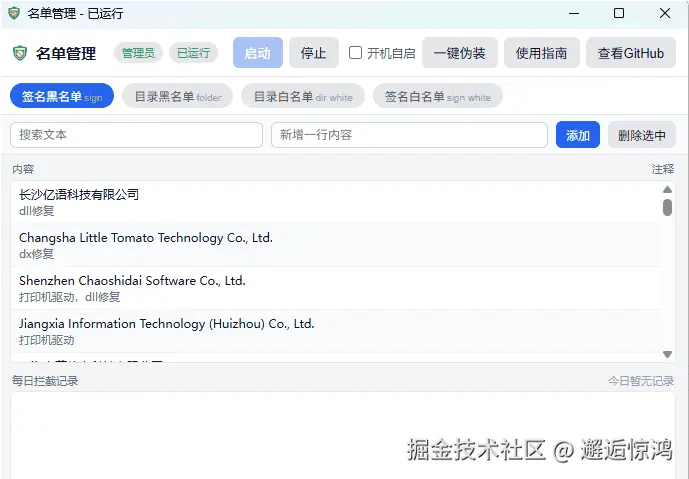Select the 签名黑名单 sign tab
The height and width of the screenshot is (479, 689).
62,96
